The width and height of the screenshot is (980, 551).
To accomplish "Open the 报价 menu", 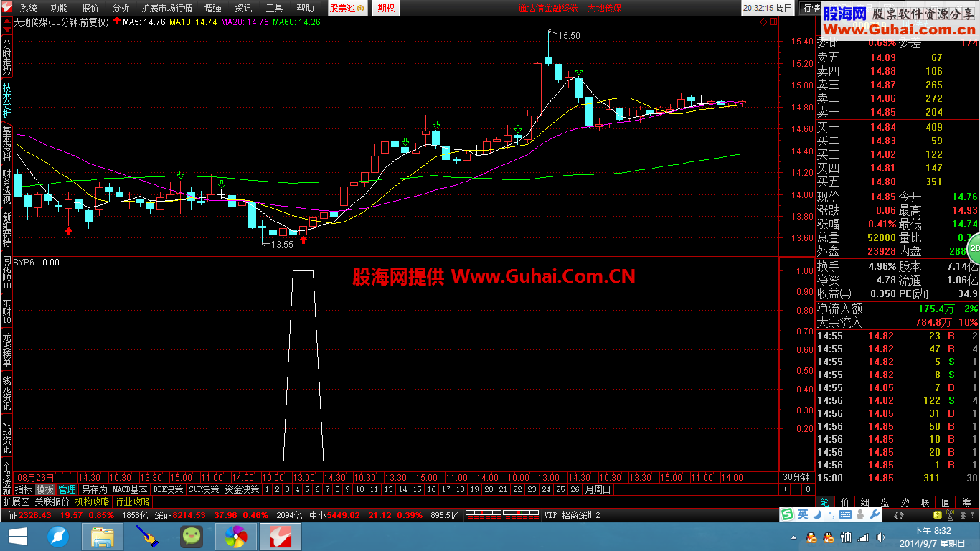I will (90, 9).
